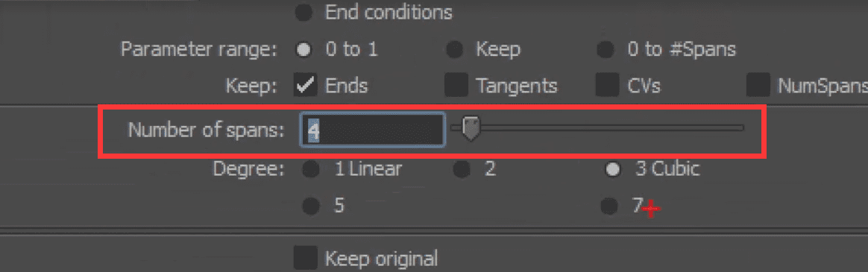Click the Number of spans slider handle
Screen dimensions: 868x272
coord(471,127)
